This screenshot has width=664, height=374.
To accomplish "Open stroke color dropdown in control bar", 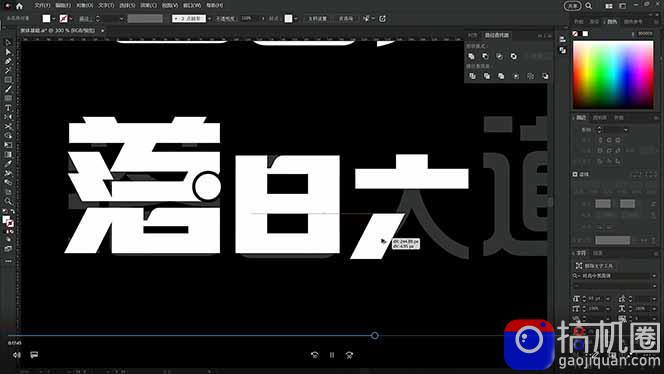I will tap(71, 19).
